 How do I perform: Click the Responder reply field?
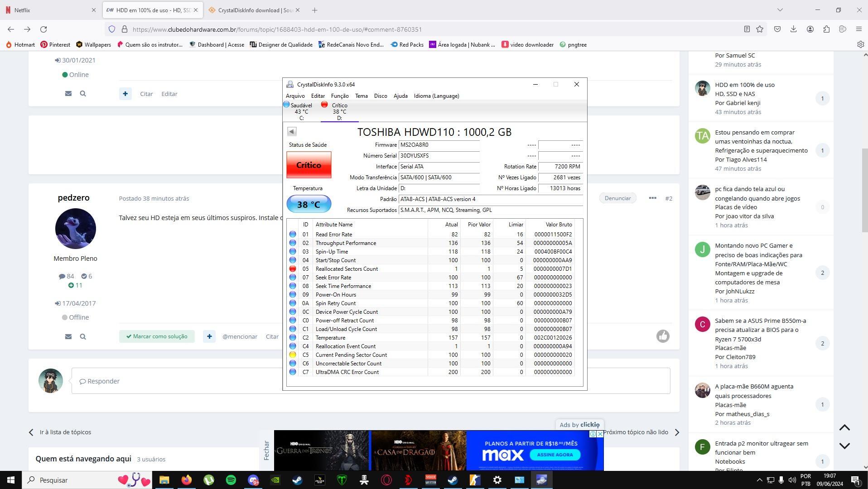click(x=371, y=381)
